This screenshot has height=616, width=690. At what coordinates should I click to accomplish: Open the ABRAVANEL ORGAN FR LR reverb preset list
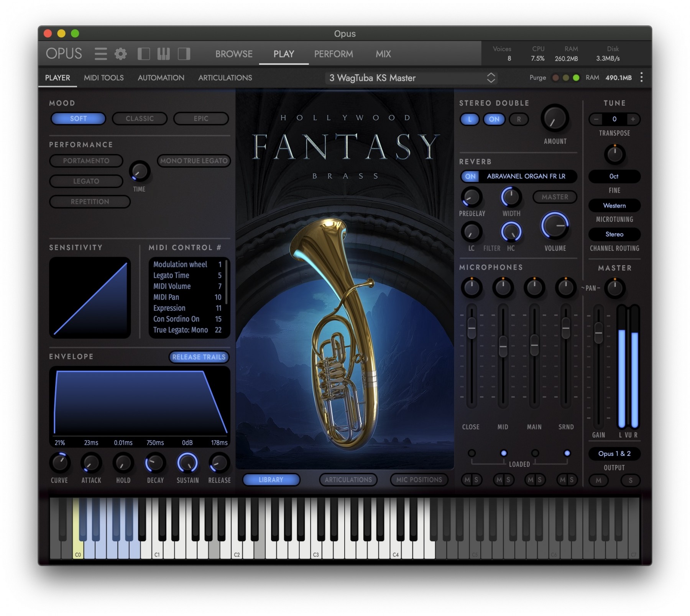(x=526, y=176)
